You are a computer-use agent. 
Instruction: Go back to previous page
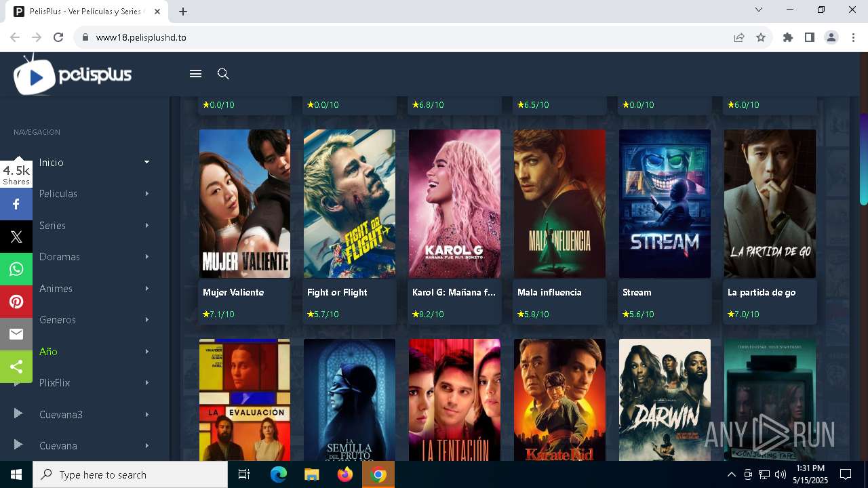point(15,37)
